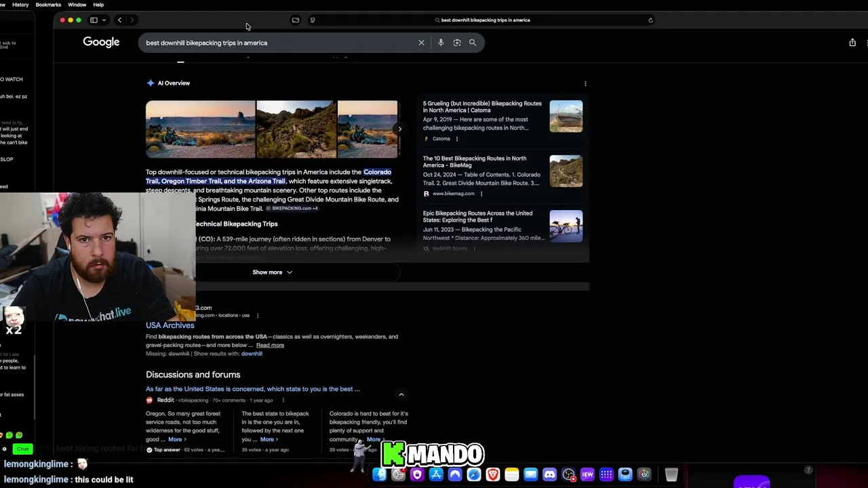The image size is (868, 488).
Task: Open Google Lens image search
Action: pos(457,43)
